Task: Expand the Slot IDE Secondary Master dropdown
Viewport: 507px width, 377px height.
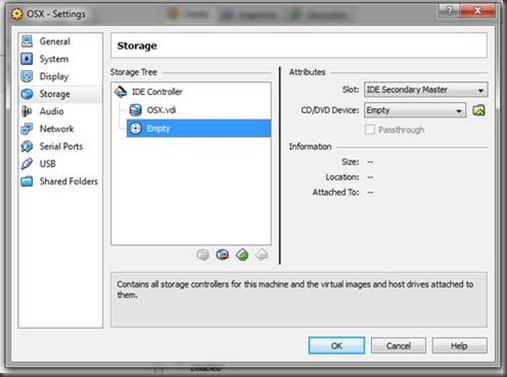Action: (x=426, y=90)
